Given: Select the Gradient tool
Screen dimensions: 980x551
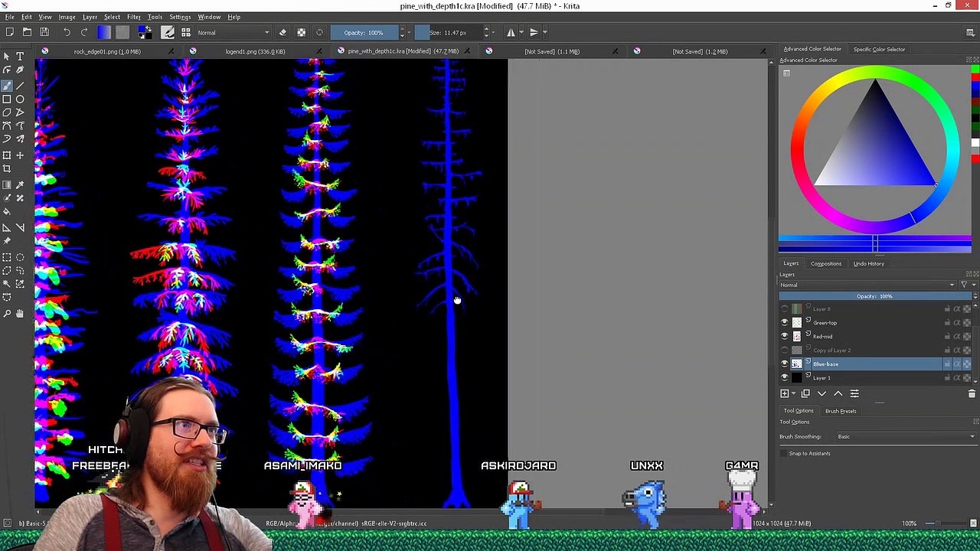Looking at the screenshot, I should click(7, 184).
